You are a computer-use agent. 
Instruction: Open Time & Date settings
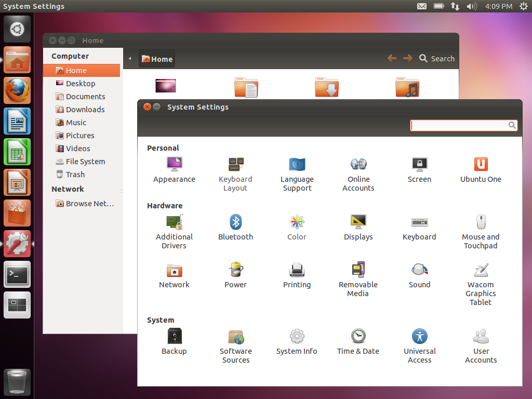tap(358, 342)
